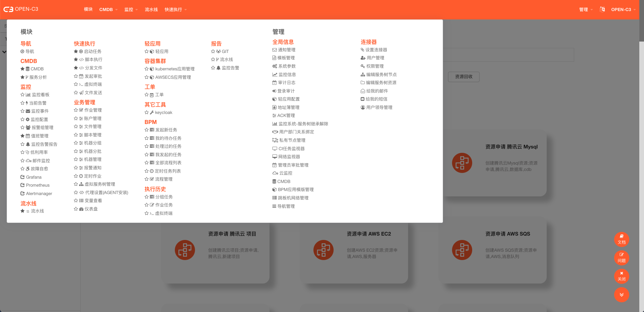Open 代理设置(AGENT安装) entry
The width and height of the screenshot is (644, 312).
click(x=107, y=192)
